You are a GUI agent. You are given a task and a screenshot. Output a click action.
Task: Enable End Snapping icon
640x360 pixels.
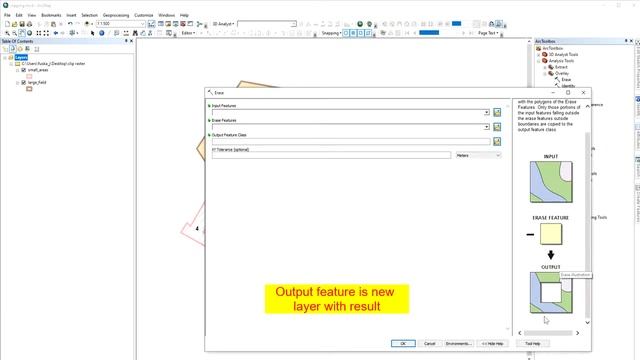coord(353,33)
